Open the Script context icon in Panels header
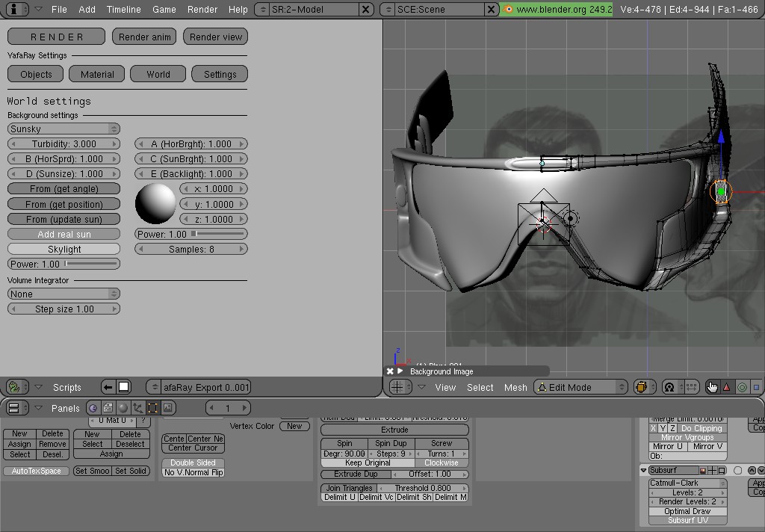The width and height of the screenshot is (765, 532). pos(108,407)
